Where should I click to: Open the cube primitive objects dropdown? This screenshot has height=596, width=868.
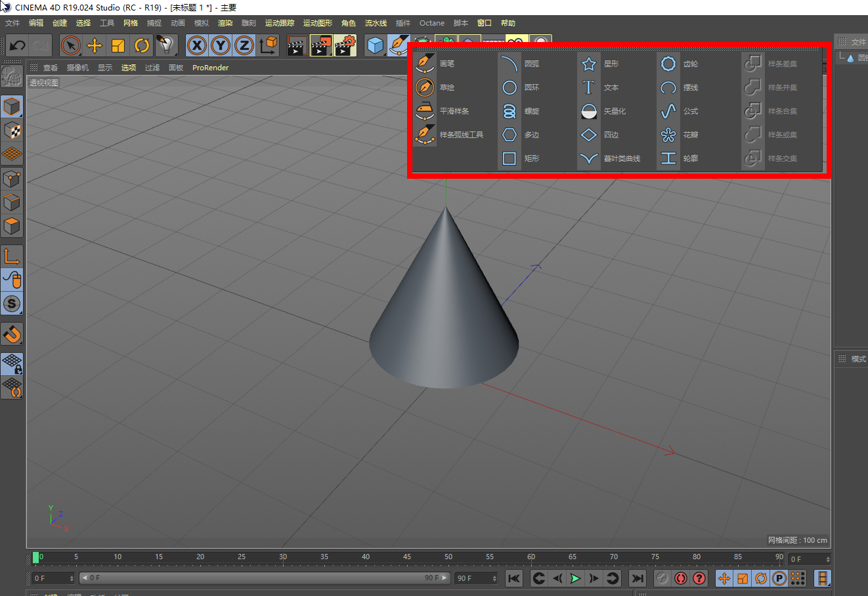pos(376,45)
